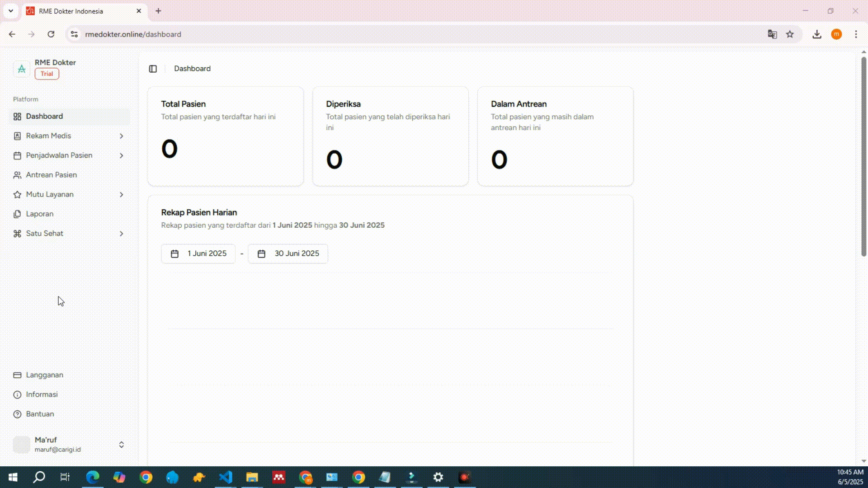
Task: Click the RME Dokter logo icon
Action: [x=21, y=69]
